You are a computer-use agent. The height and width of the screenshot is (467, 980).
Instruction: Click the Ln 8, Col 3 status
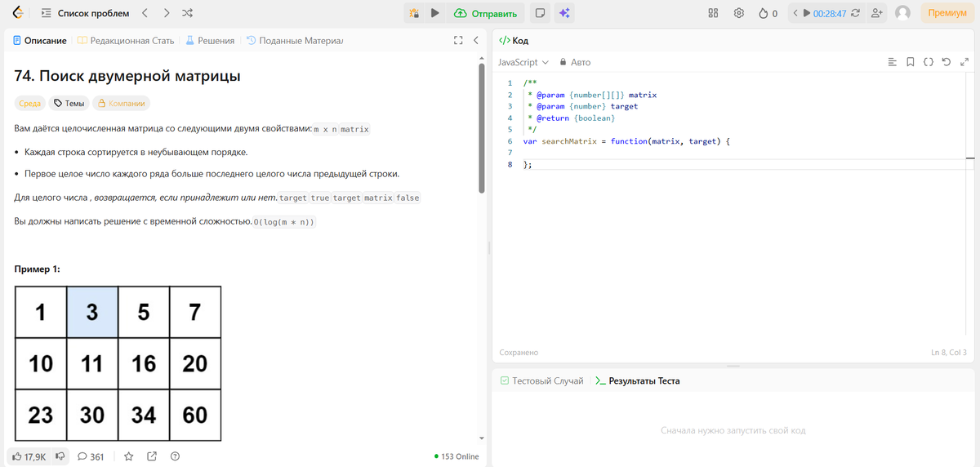[x=948, y=353]
